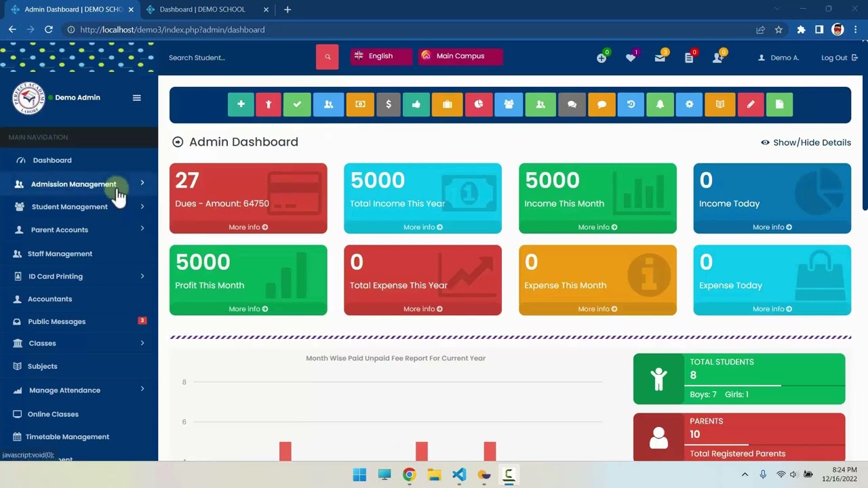
Task: Toggle Show/Hide Details on the dashboard
Action: (806, 142)
